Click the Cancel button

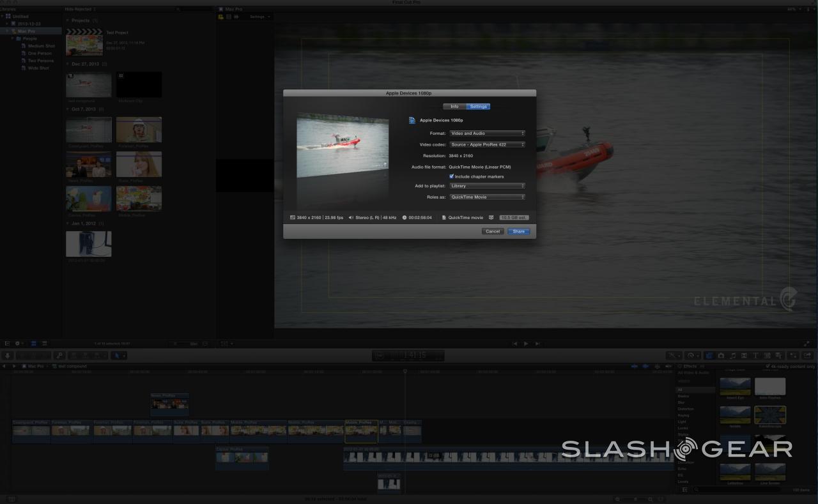pyautogui.click(x=493, y=231)
